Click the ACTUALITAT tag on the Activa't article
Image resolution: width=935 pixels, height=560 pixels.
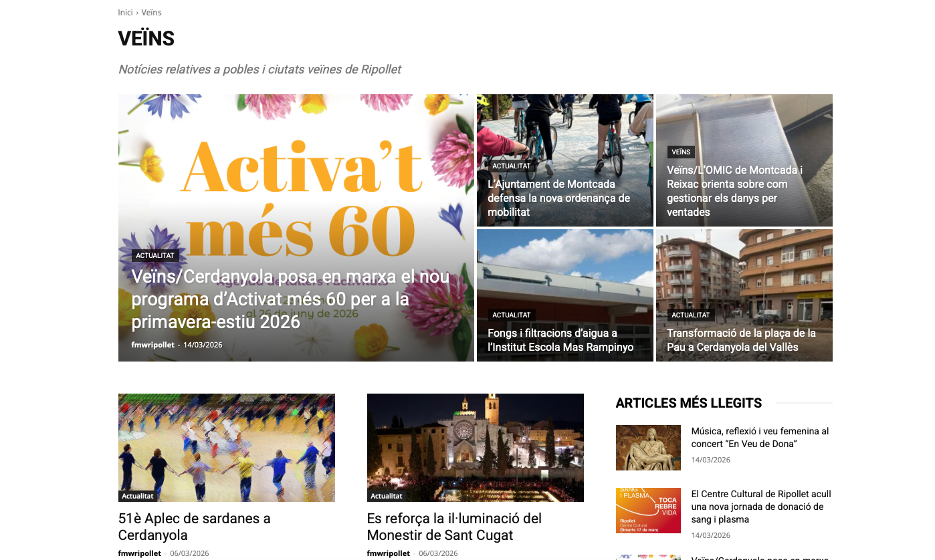[154, 256]
